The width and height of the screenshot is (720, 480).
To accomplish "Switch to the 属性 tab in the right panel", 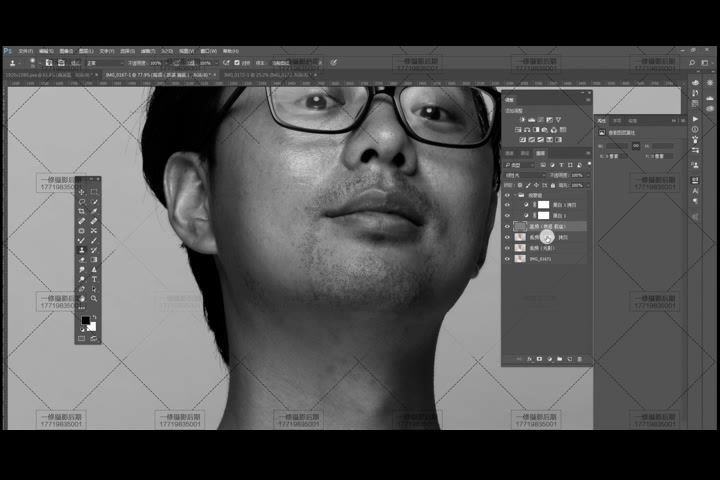I will click(602, 120).
